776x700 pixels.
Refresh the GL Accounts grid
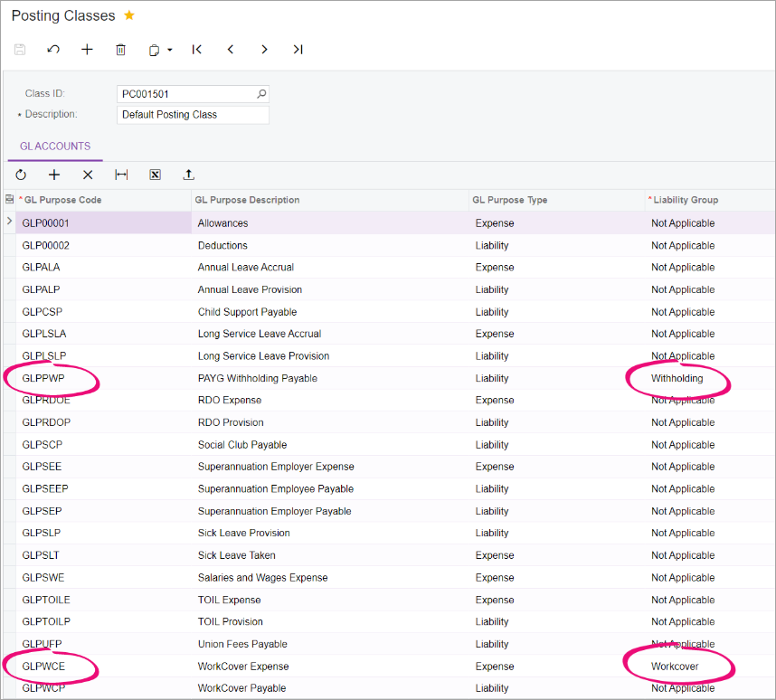click(21, 175)
